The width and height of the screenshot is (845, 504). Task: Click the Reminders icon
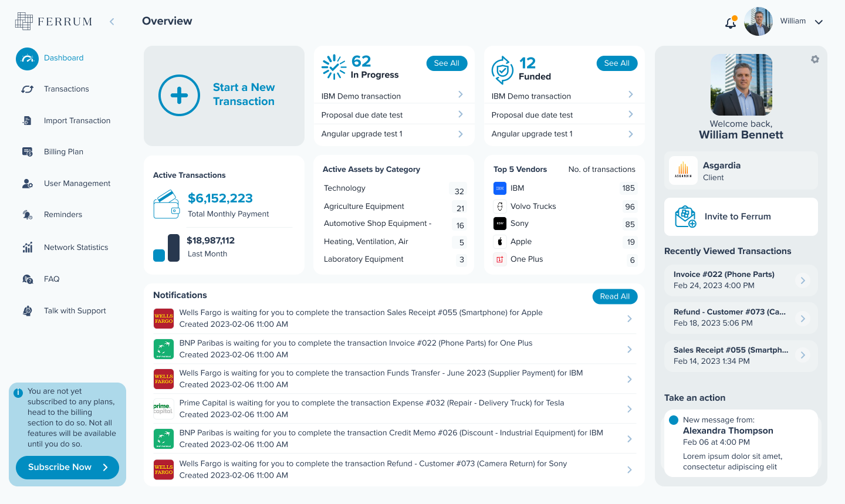[x=27, y=215]
